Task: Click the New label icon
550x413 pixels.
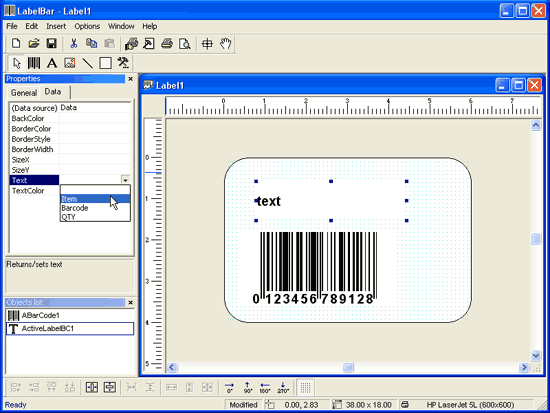Action: pos(16,44)
